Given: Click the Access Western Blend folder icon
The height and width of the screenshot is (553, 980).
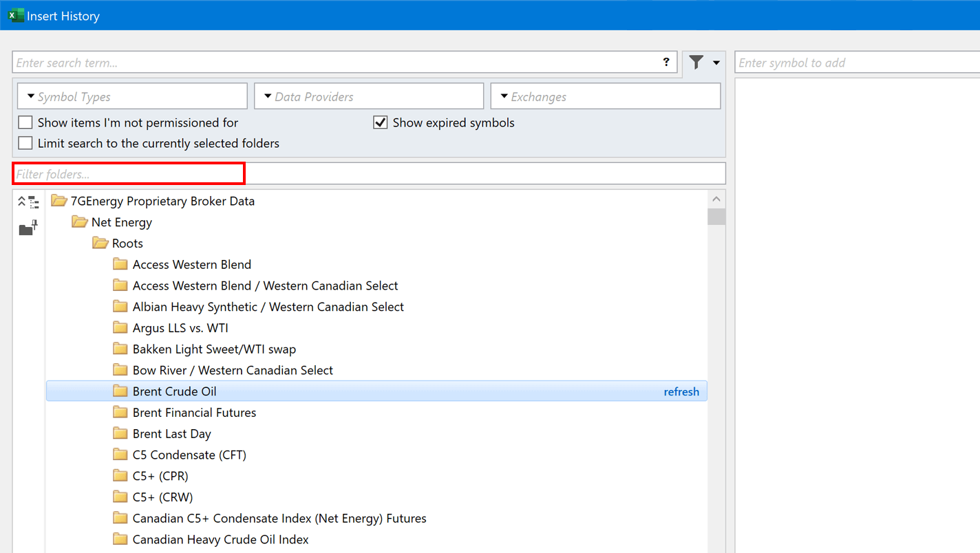Looking at the screenshot, I should 120,265.
